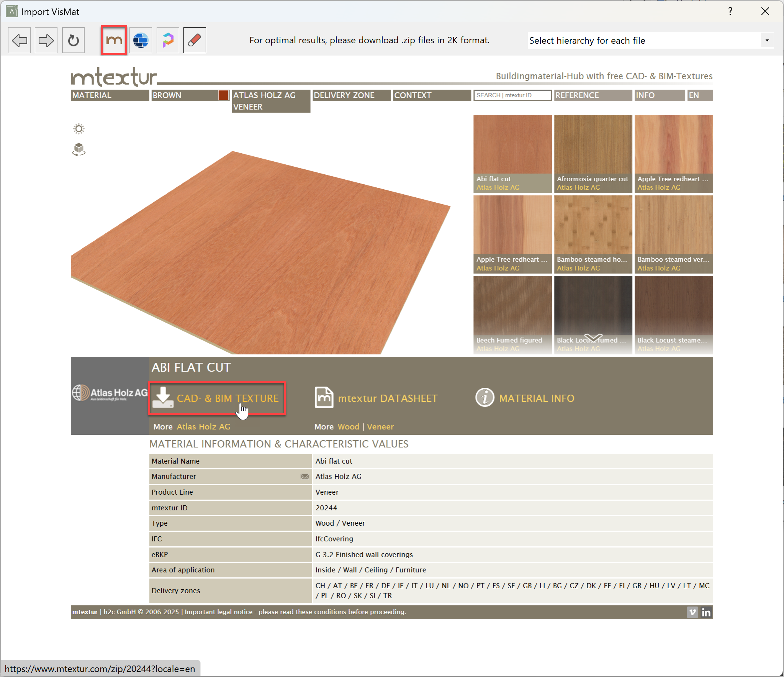Open the LinkedIn icon in the footer

707,612
